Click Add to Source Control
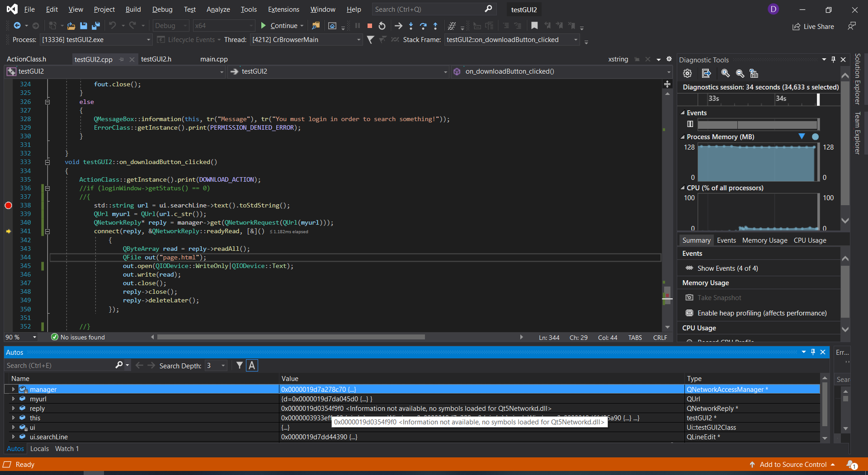This screenshot has width=868, height=475. click(793, 465)
